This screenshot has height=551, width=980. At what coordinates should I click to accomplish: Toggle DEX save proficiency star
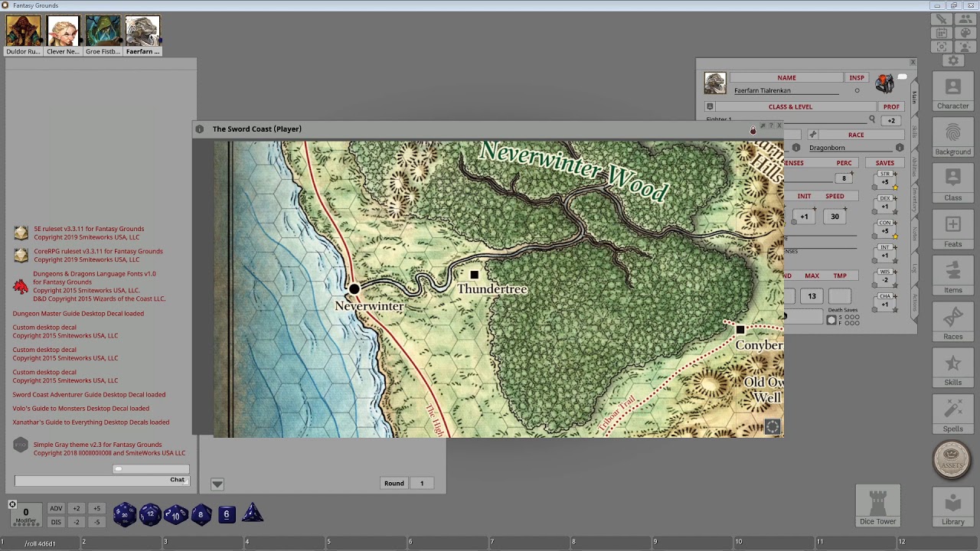tap(894, 212)
